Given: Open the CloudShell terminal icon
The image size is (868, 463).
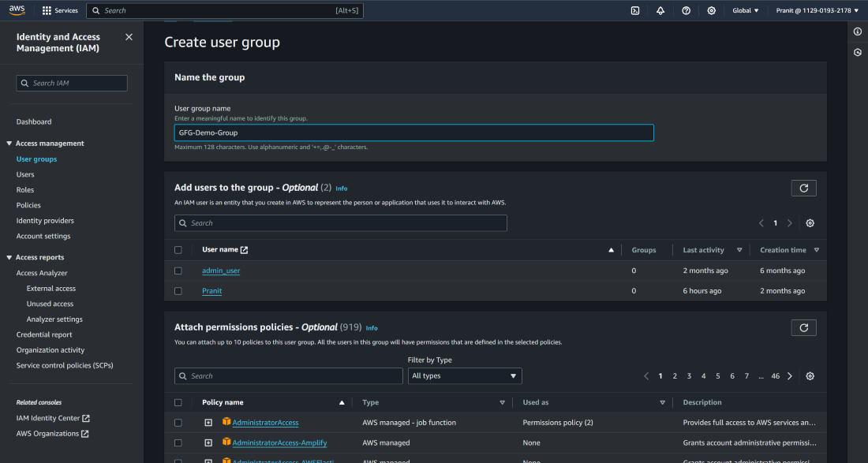Looking at the screenshot, I should click(635, 10).
